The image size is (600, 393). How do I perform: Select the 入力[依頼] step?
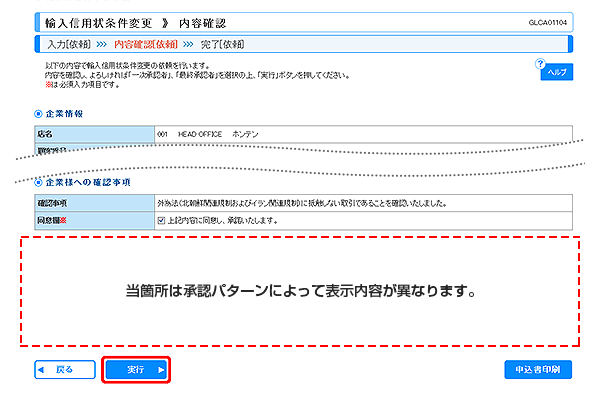69,44
